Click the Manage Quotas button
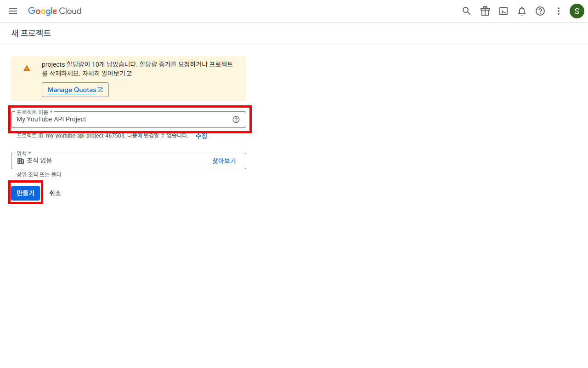 [75, 90]
